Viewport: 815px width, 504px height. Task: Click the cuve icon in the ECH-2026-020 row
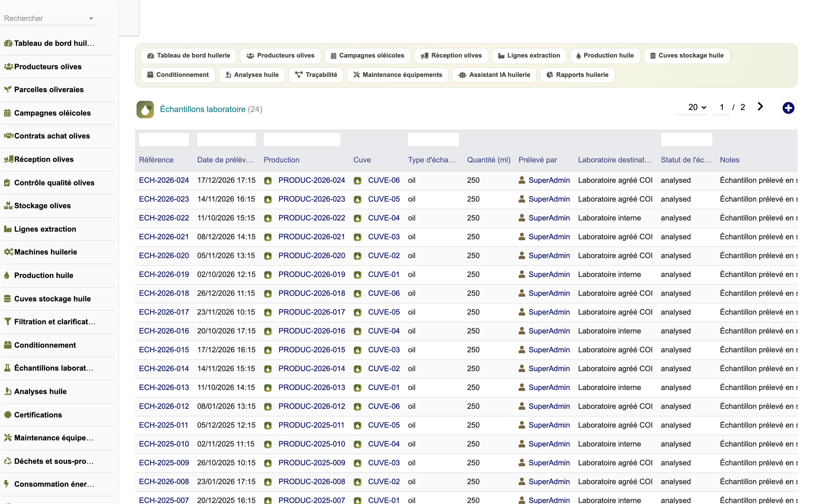pos(358,256)
